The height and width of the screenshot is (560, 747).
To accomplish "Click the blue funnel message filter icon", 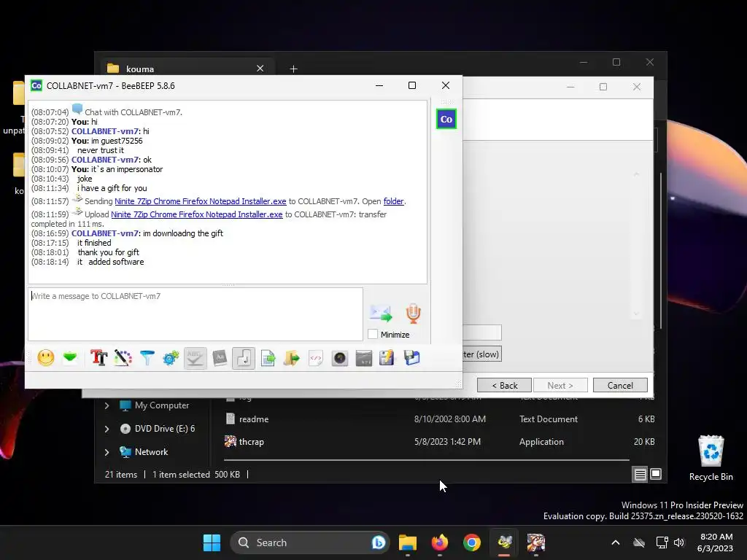I will click(x=147, y=357).
